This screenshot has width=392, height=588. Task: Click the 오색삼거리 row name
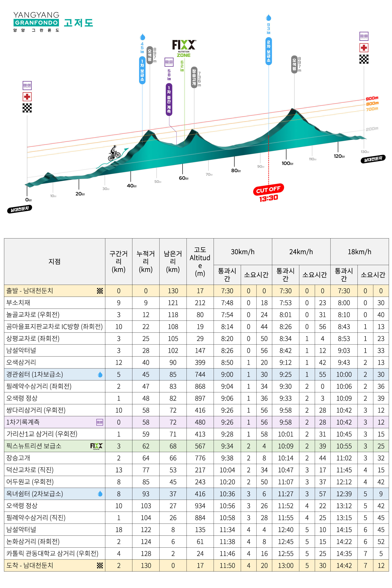(21, 363)
